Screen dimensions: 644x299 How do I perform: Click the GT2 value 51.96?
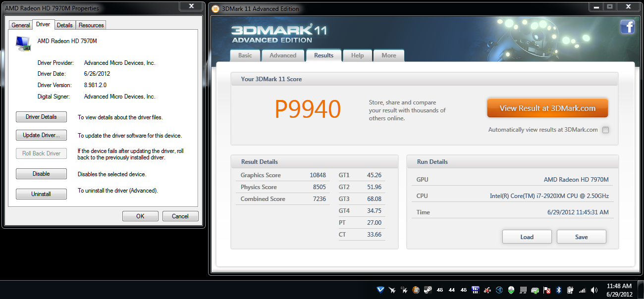click(x=374, y=187)
